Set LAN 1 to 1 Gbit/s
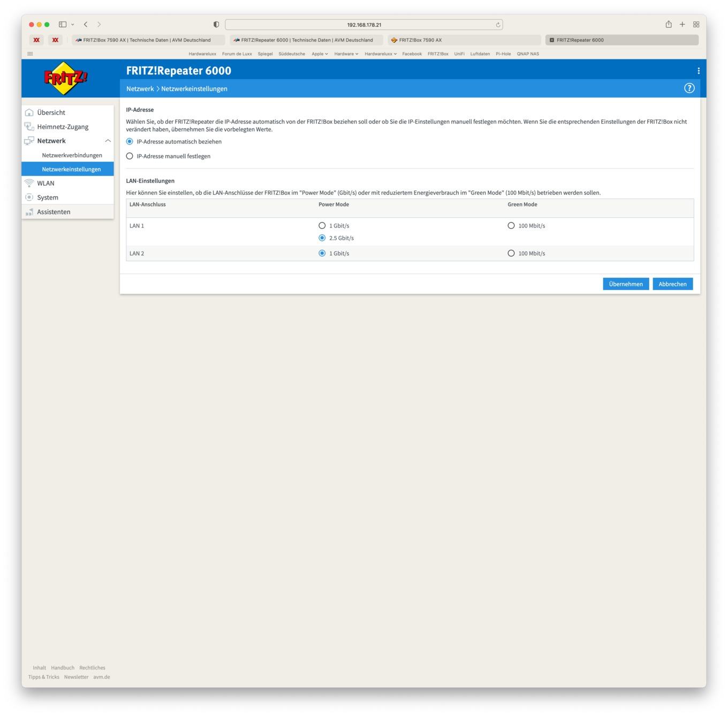 point(322,226)
